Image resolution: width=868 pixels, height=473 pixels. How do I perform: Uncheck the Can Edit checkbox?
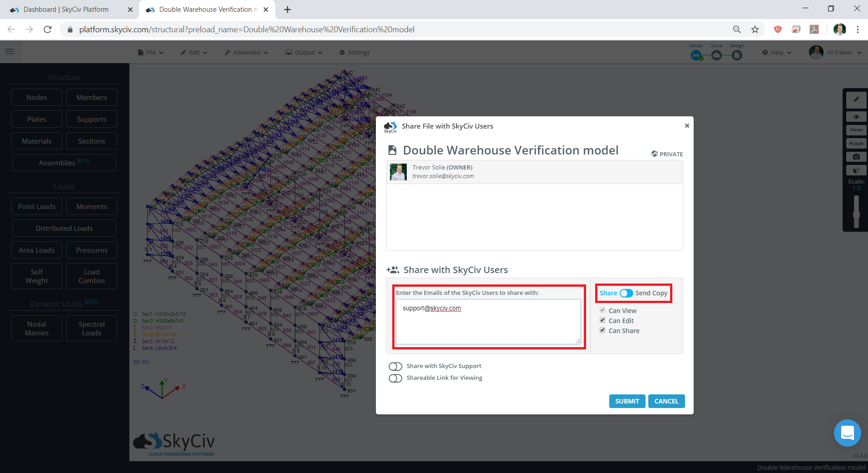[x=602, y=320]
